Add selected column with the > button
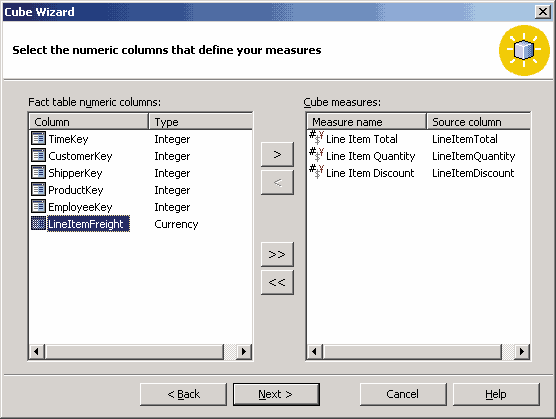Screen dimensions: 556x419 277,155
